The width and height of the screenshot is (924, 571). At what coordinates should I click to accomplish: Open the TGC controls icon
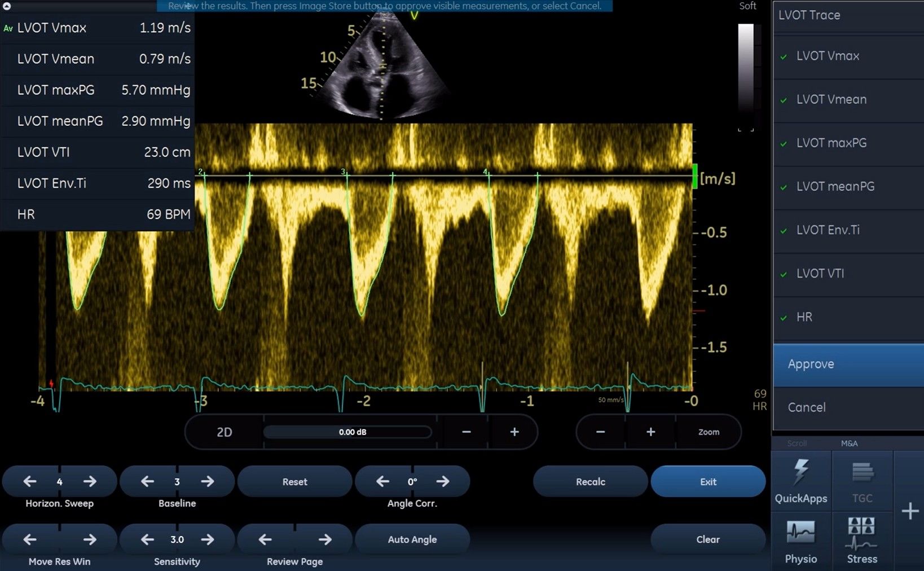click(862, 481)
